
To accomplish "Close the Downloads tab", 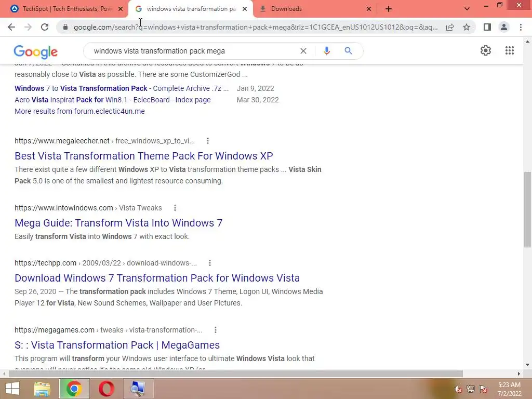I will 369,9.
